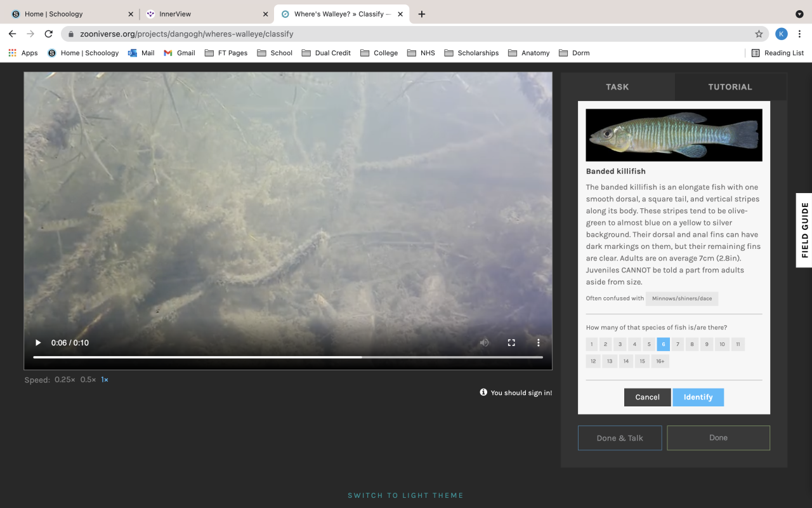The image size is (812, 508).
Task: Choose fish count 3
Action: click(620, 344)
